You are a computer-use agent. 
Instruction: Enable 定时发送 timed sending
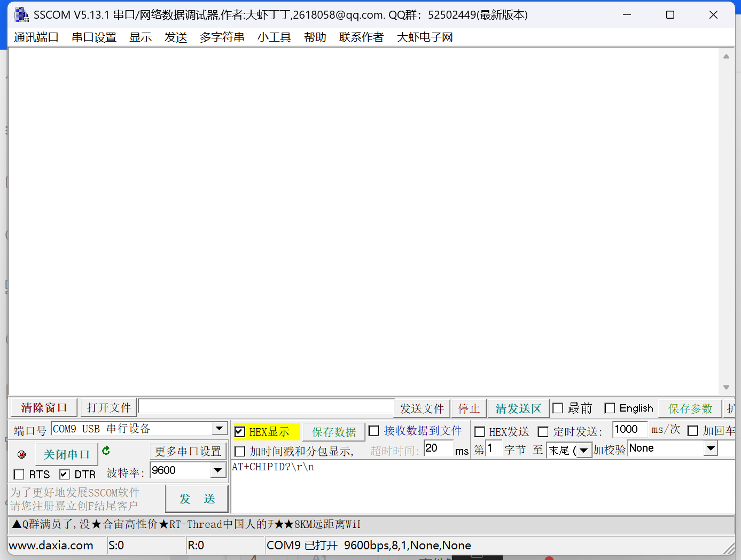(x=543, y=431)
